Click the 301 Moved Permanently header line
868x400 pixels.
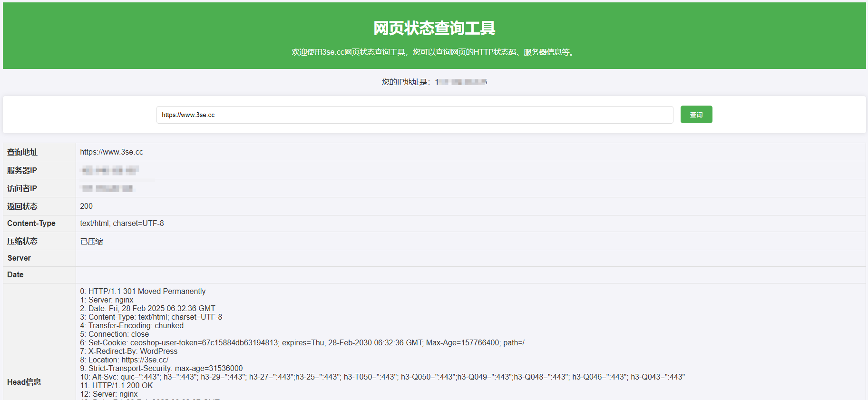143,292
